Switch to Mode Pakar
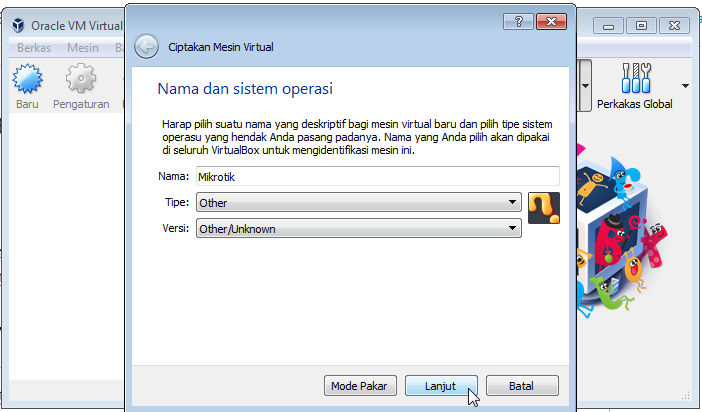The height and width of the screenshot is (412, 702). click(360, 386)
